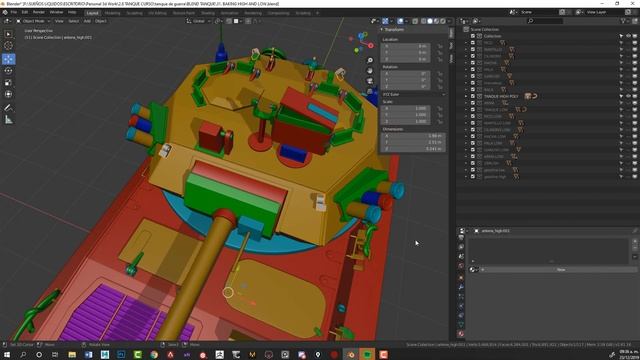The height and width of the screenshot is (360, 640).
Task: Open the Outliner display mode dropdown
Action: pyautogui.click(x=478, y=21)
